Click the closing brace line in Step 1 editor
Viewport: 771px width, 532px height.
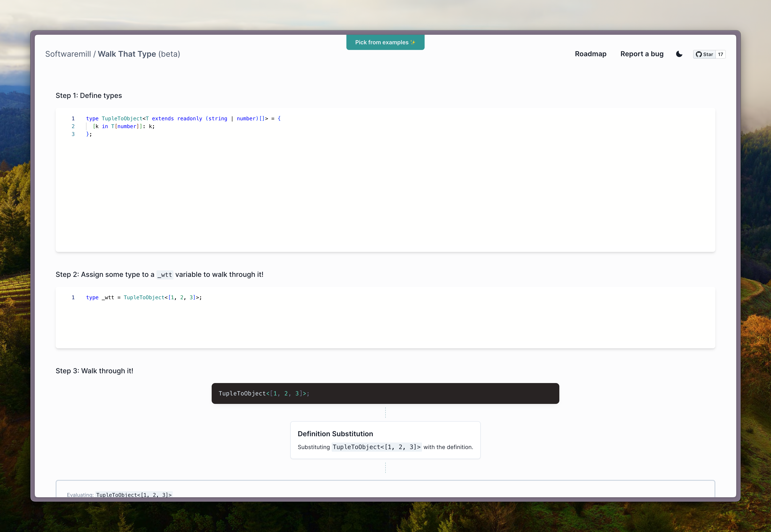(89, 134)
